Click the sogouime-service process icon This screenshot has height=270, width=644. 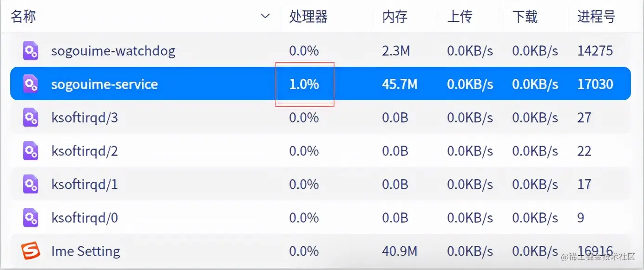(31, 84)
